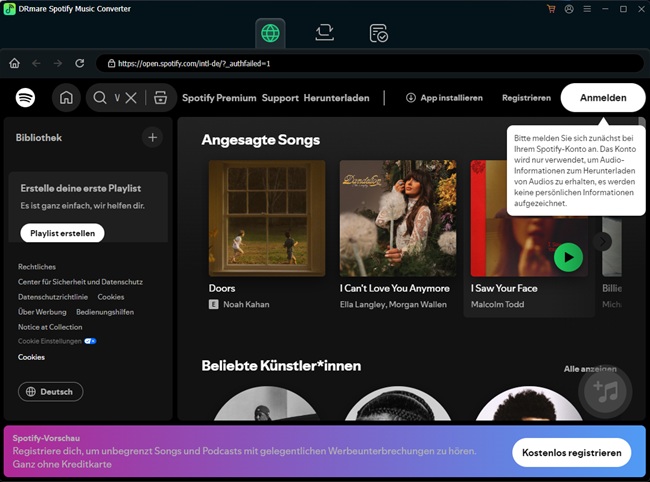Image resolution: width=650 pixels, height=482 pixels.
Task: Open the Herunterladen link
Action: pos(336,98)
